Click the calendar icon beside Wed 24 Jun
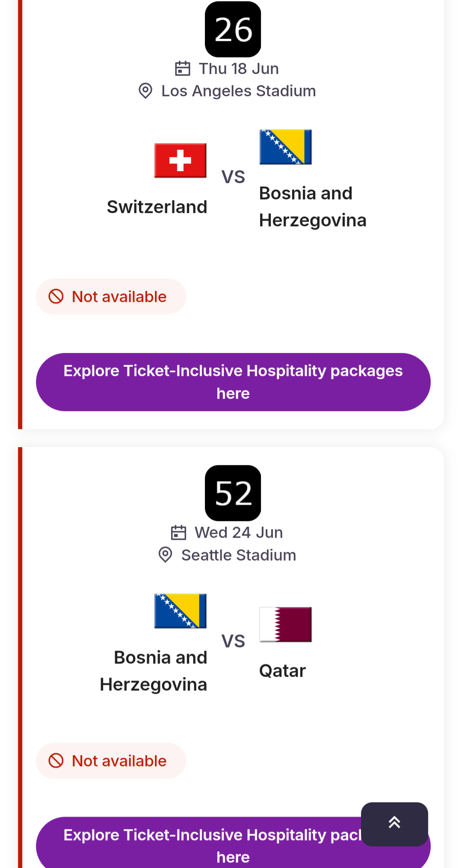Screen dimensions: 462x868 coord(178,532)
